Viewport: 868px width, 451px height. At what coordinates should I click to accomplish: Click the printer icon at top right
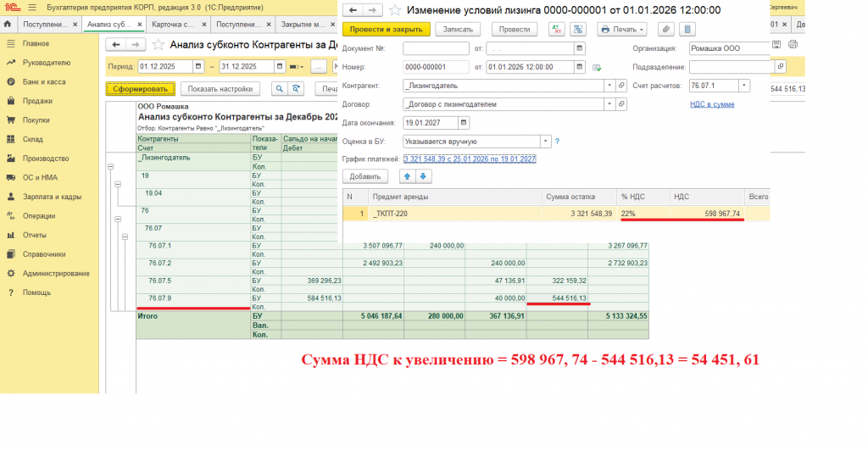click(793, 44)
